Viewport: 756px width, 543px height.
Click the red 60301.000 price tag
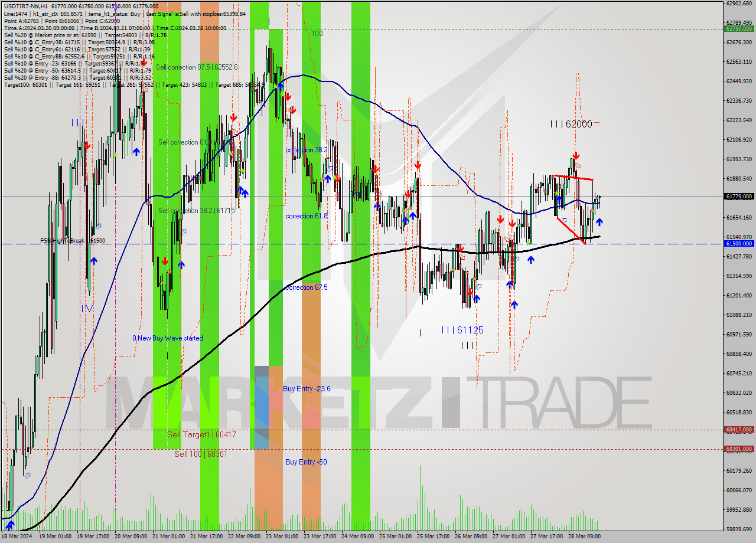(739, 449)
